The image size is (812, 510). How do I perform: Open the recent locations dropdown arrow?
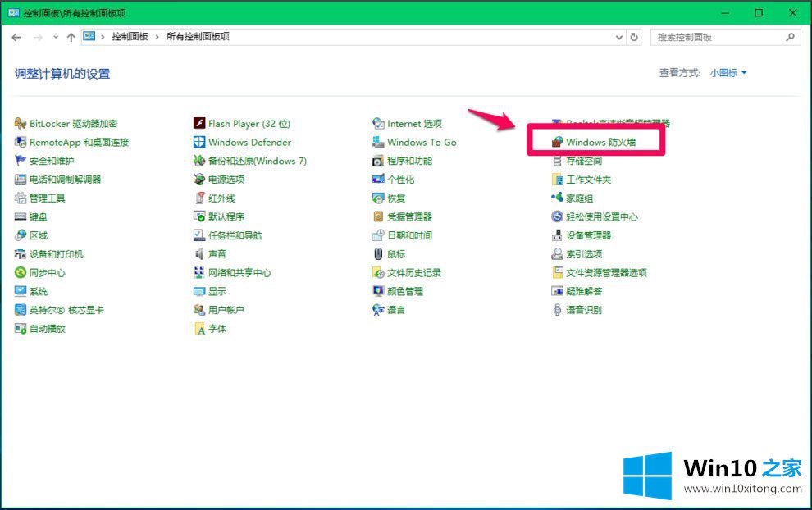[x=56, y=37]
